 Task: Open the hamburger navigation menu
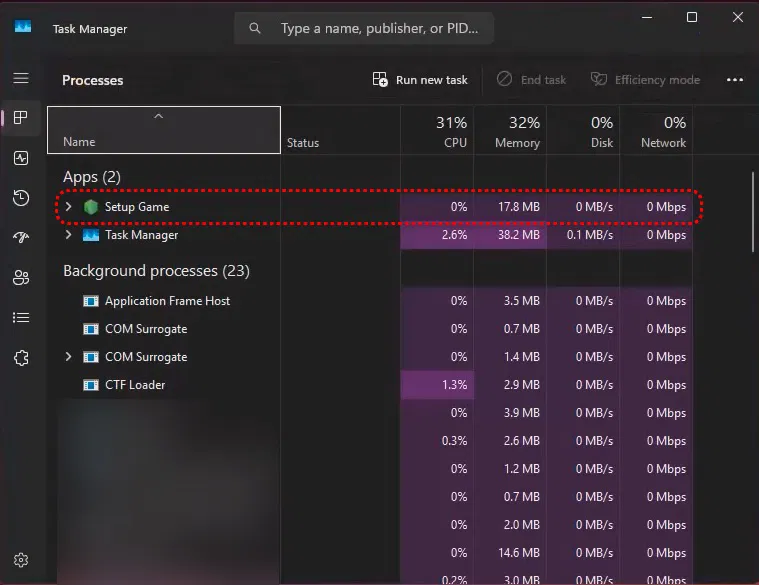pos(21,78)
